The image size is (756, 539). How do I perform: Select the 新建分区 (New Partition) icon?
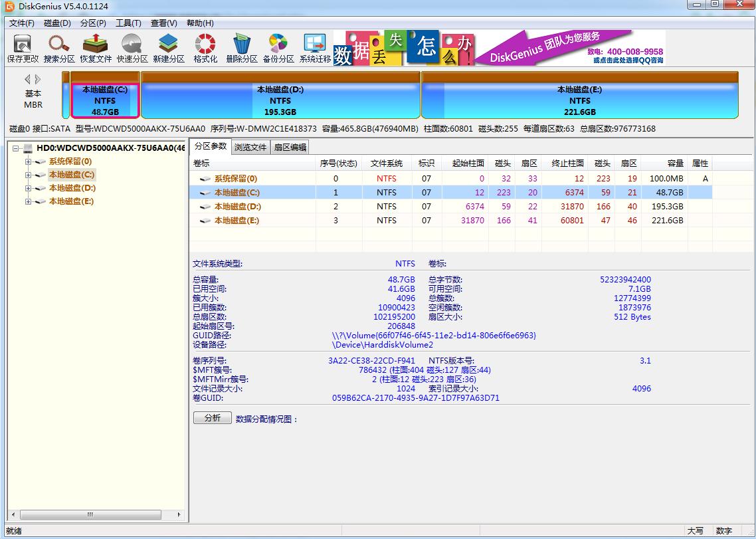pyautogui.click(x=167, y=47)
